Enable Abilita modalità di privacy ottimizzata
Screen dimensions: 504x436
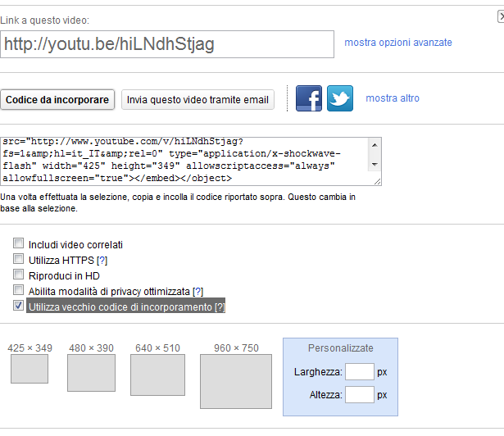18,289
